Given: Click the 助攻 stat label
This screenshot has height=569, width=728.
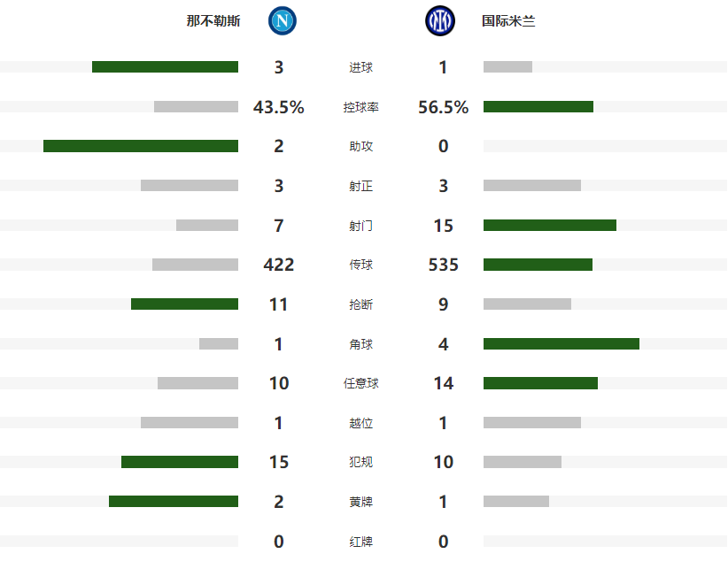Looking at the screenshot, I should 361,147.
